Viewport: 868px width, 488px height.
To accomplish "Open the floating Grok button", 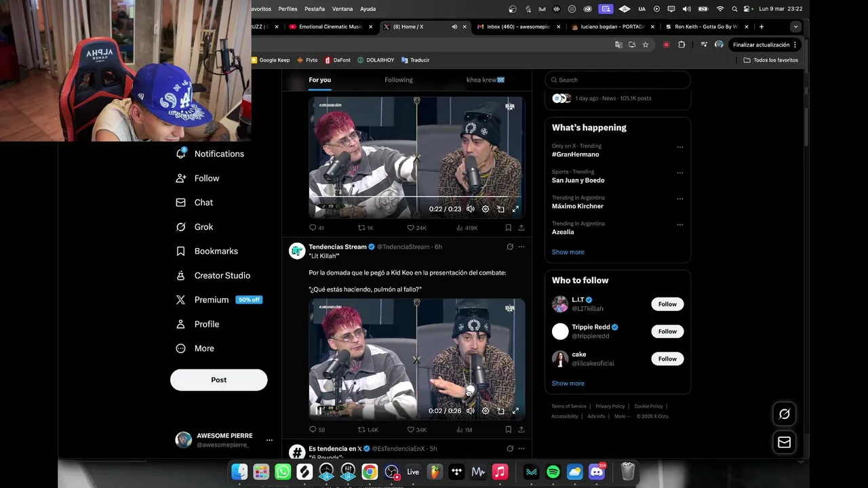I will pos(784,413).
